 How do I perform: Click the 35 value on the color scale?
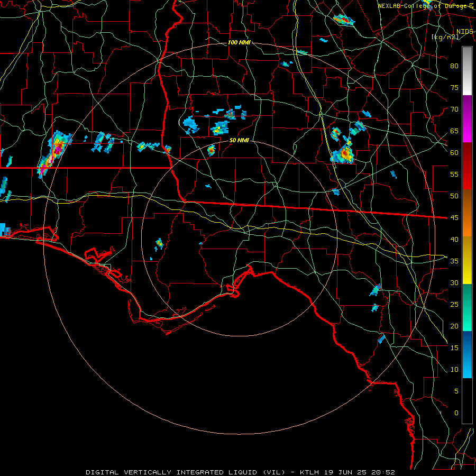[454, 261]
